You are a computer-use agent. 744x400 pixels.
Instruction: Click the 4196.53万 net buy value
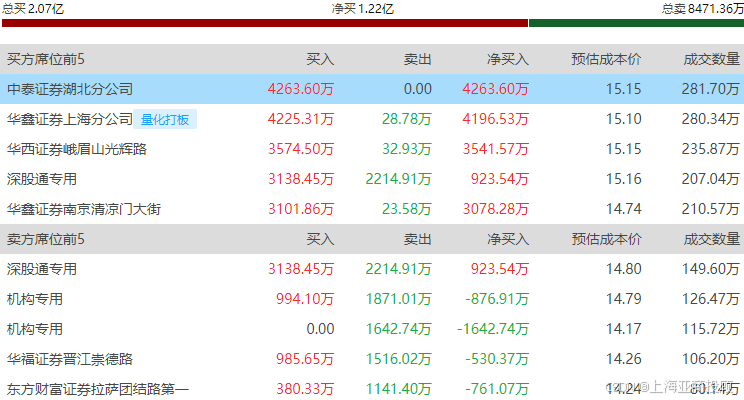[495, 119]
